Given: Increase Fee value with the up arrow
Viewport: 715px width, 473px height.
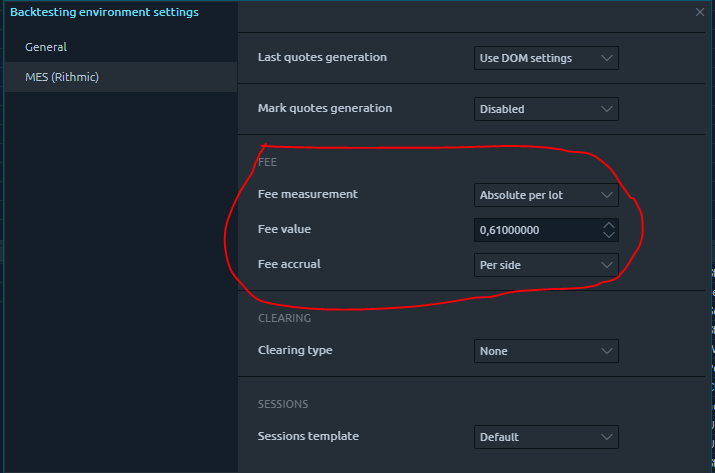Looking at the screenshot, I should pos(608,225).
